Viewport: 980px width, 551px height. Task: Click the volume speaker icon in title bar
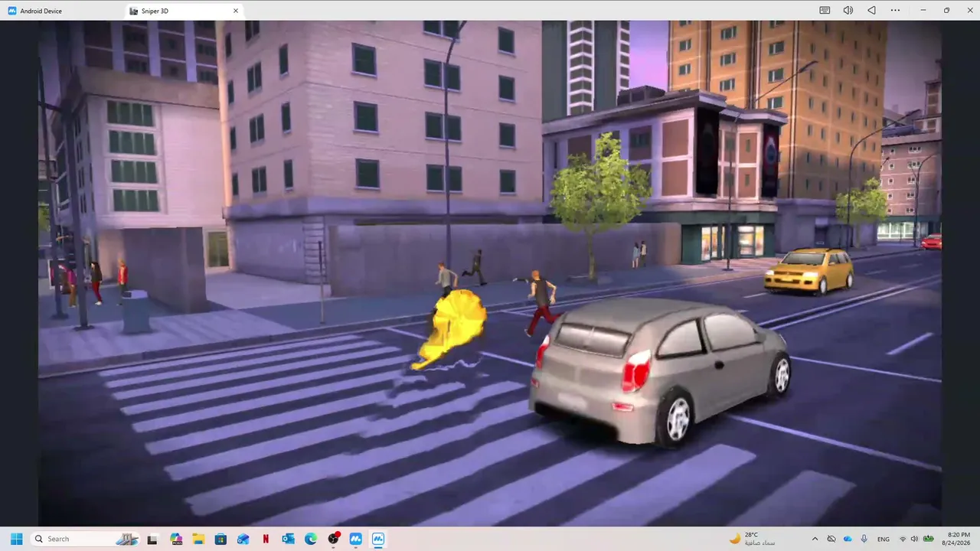point(848,11)
